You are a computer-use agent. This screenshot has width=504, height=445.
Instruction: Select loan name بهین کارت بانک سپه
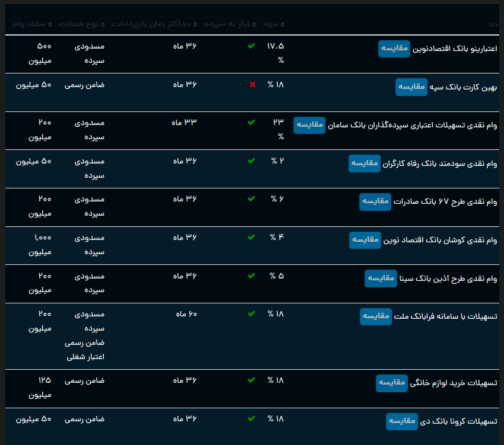(464, 87)
